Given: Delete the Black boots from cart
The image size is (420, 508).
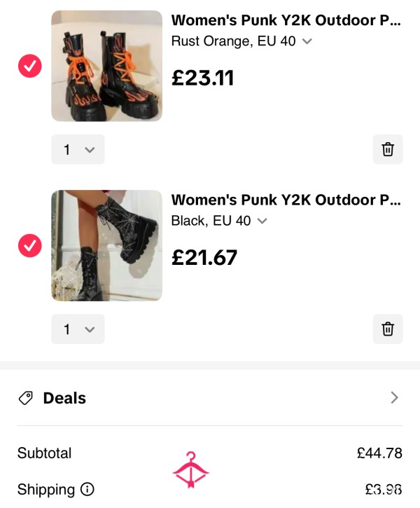Looking at the screenshot, I should pyautogui.click(x=388, y=329).
